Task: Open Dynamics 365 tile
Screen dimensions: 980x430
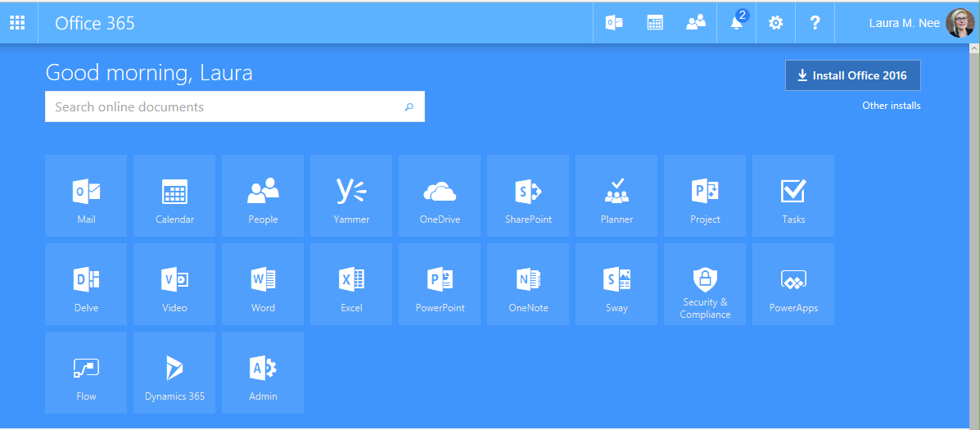Action: 174,373
